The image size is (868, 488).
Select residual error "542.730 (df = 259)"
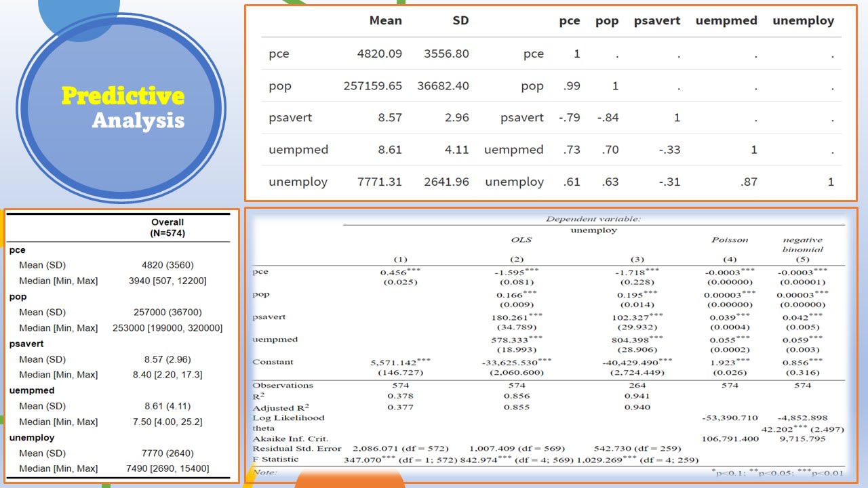click(x=637, y=449)
